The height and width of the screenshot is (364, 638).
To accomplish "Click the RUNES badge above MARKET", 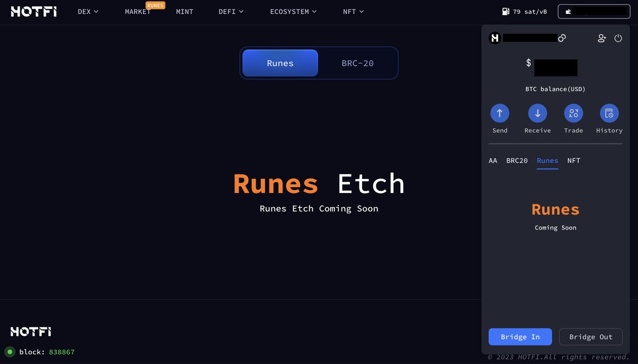I will coord(155,5).
